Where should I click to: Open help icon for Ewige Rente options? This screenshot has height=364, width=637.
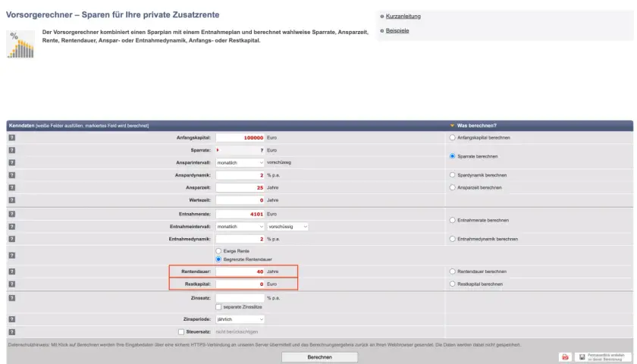[x=12, y=255]
